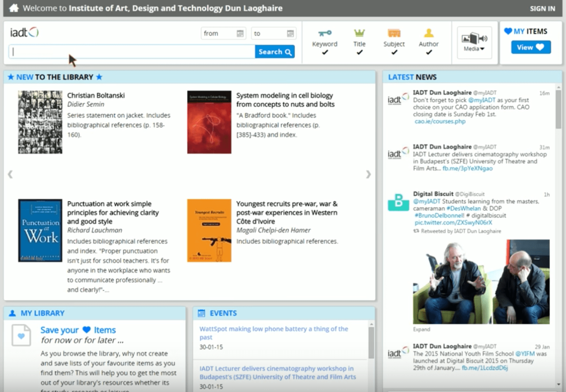Expand the Digital Biscuit tweet

click(x=421, y=329)
